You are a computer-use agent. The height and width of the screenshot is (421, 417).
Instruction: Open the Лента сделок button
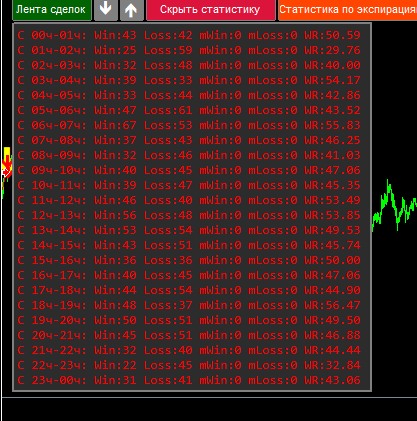pos(52,10)
